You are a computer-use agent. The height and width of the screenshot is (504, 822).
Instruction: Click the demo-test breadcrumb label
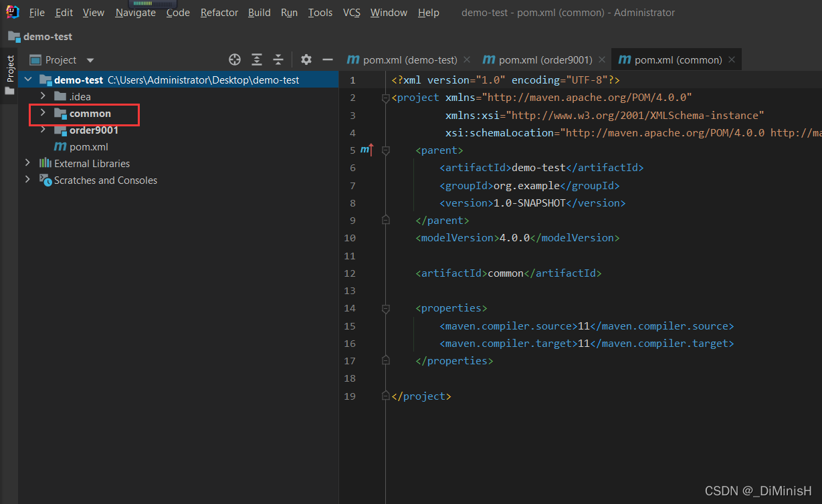(47, 36)
